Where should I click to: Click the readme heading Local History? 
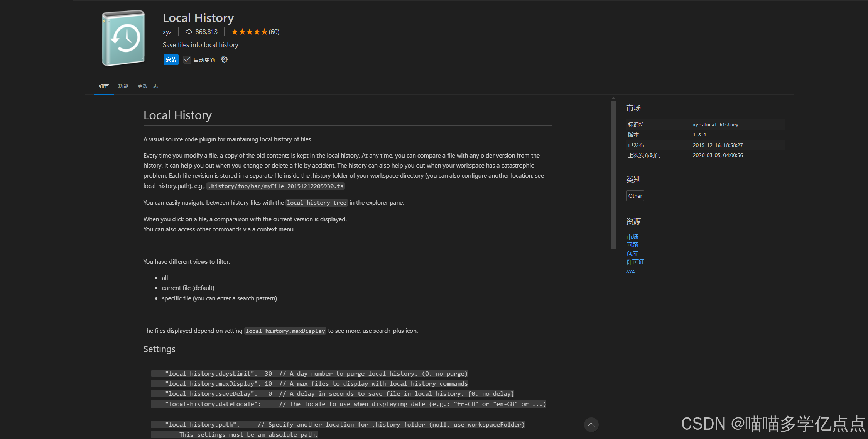pyautogui.click(x=177, y=115)
